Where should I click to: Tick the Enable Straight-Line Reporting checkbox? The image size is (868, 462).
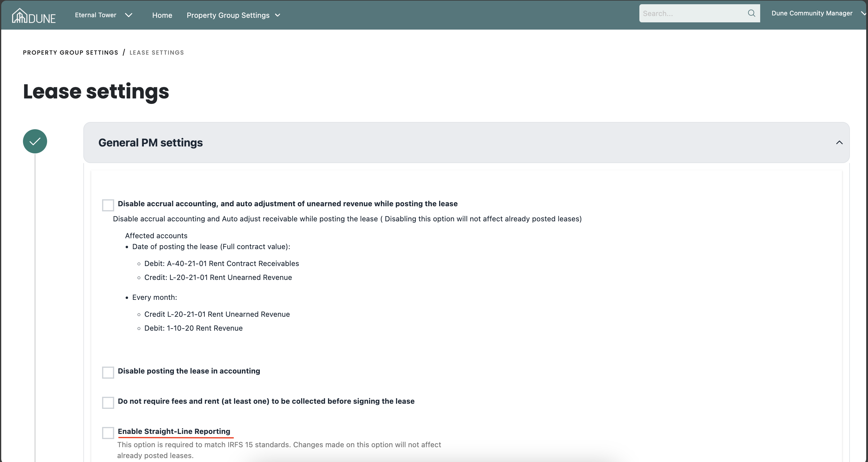click(108, 433)
